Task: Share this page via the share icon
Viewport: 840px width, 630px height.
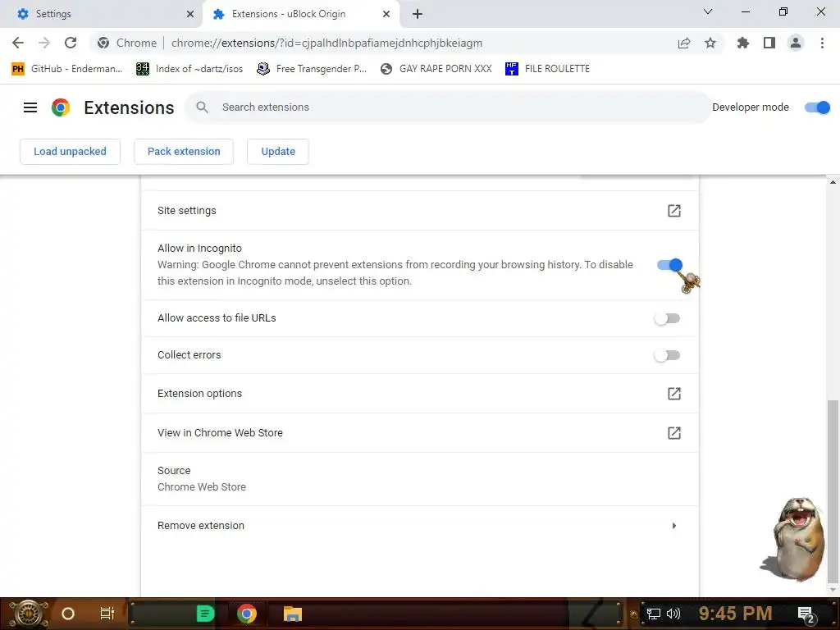Action: coord(683,43)
